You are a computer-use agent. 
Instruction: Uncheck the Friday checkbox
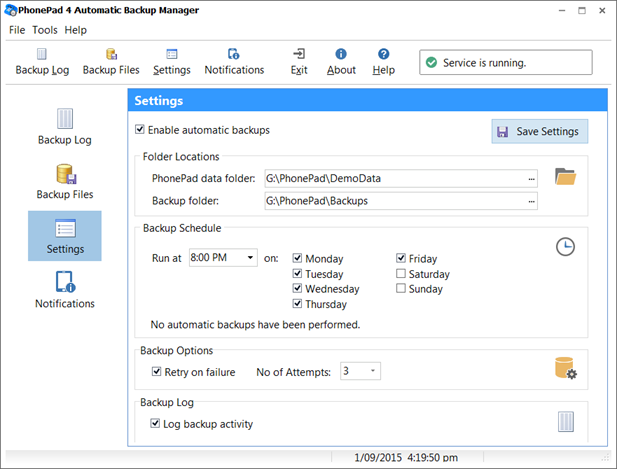pos(401,258)
